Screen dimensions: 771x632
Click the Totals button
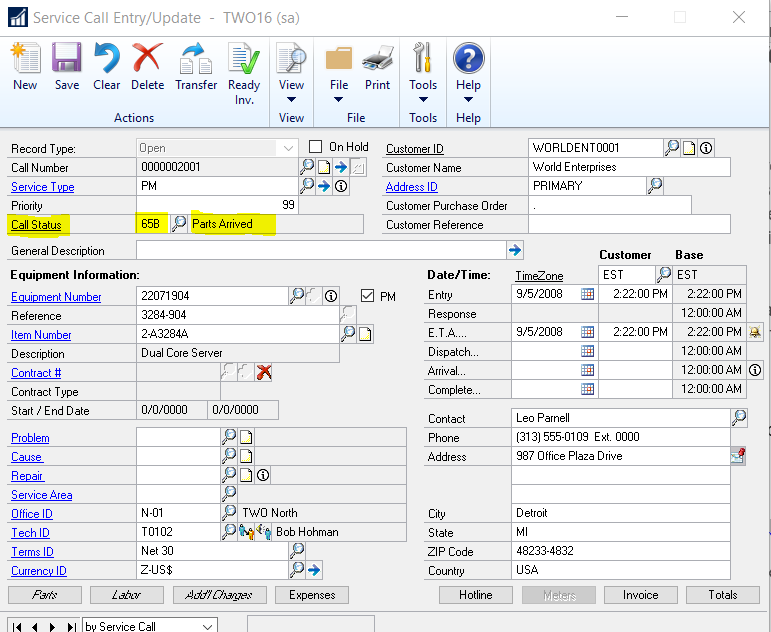722,595
